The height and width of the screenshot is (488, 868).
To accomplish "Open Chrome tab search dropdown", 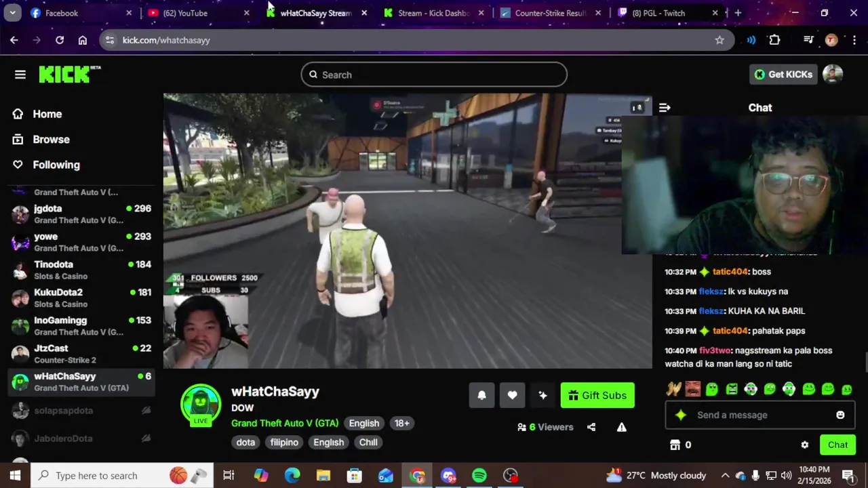I will click(x=12, y=13).
